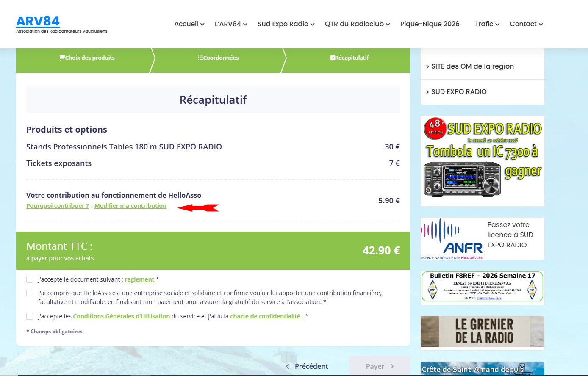
Task: Open Pique-Nique 2026 menu item
Action: point(430,24)
